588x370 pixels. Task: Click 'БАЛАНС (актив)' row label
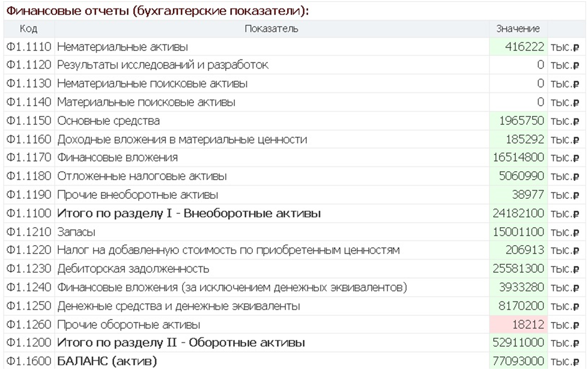coord(107,362)
